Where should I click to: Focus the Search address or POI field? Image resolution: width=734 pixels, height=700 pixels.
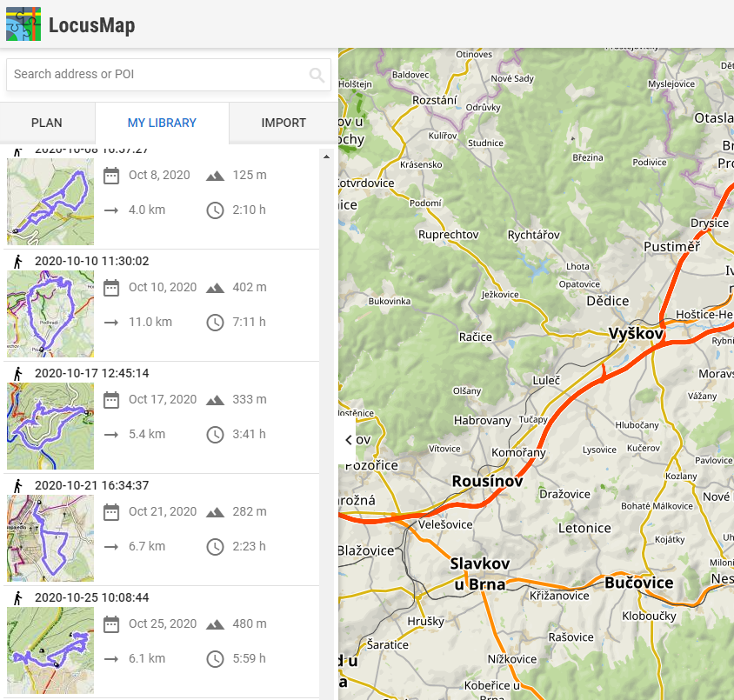169,75
